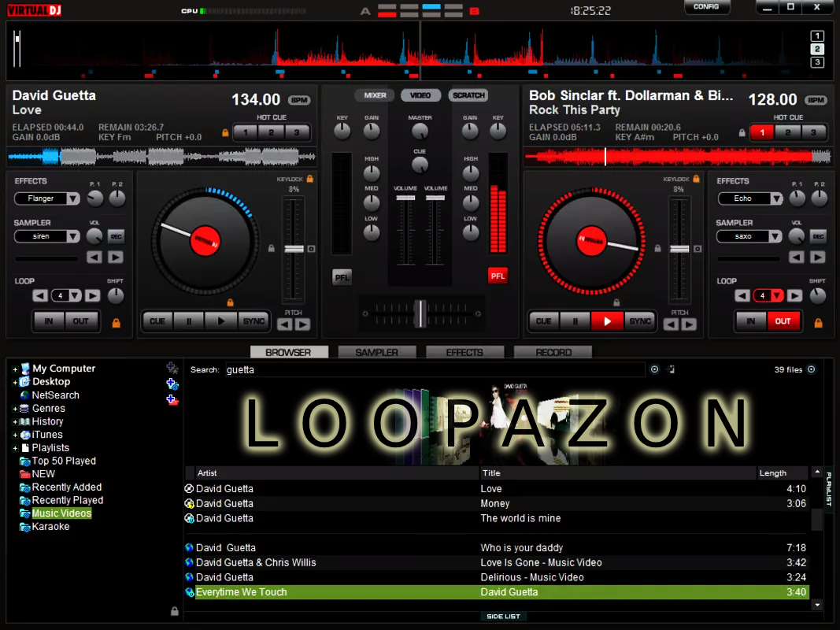Open right deck loop length dropdown
Screen dimensions: 840x630
point(777,296)
